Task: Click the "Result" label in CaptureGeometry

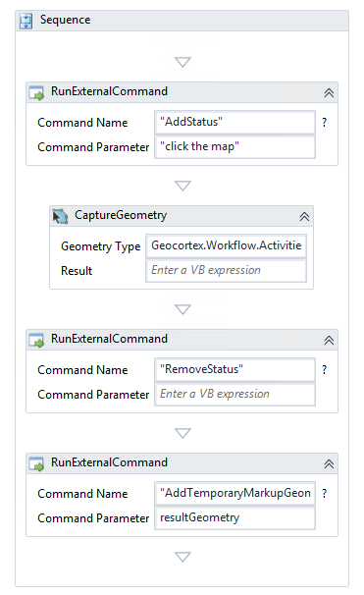Action: tap(77, 271)
